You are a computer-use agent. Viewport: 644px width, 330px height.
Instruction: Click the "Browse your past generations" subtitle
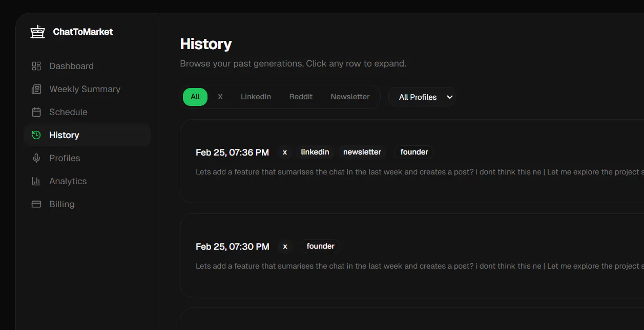[x=293, y=64]
